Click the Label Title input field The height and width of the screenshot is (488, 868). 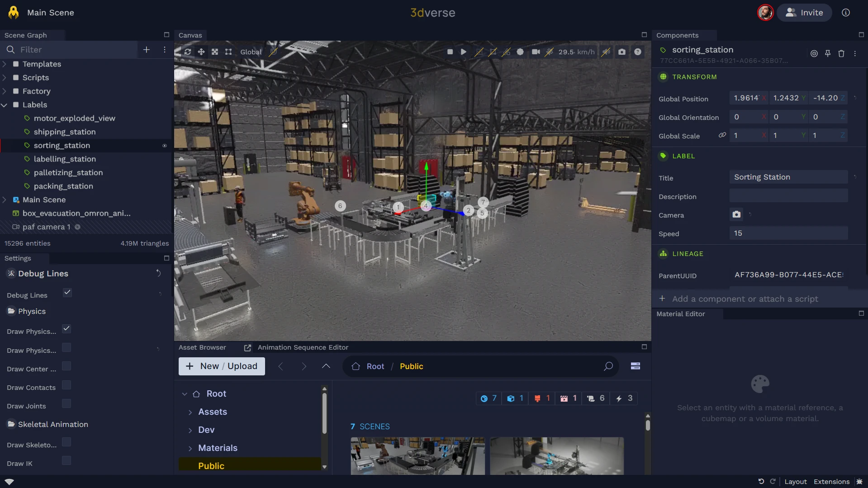(x=788, y=177)
